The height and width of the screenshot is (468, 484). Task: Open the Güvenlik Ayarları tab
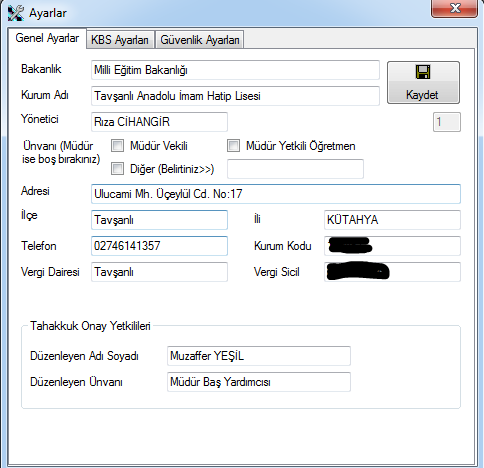click(x=200, y=40)
